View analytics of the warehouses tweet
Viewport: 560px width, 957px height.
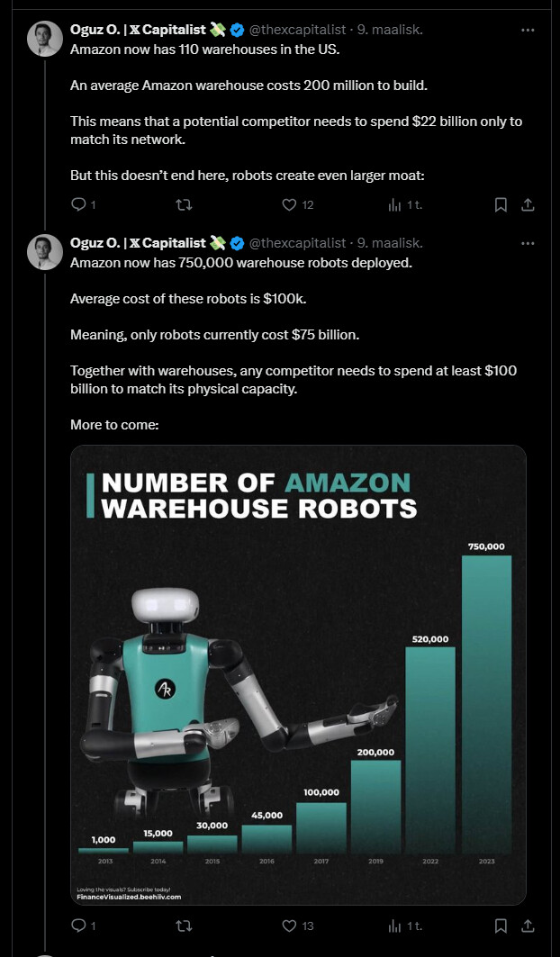(395, 204)
